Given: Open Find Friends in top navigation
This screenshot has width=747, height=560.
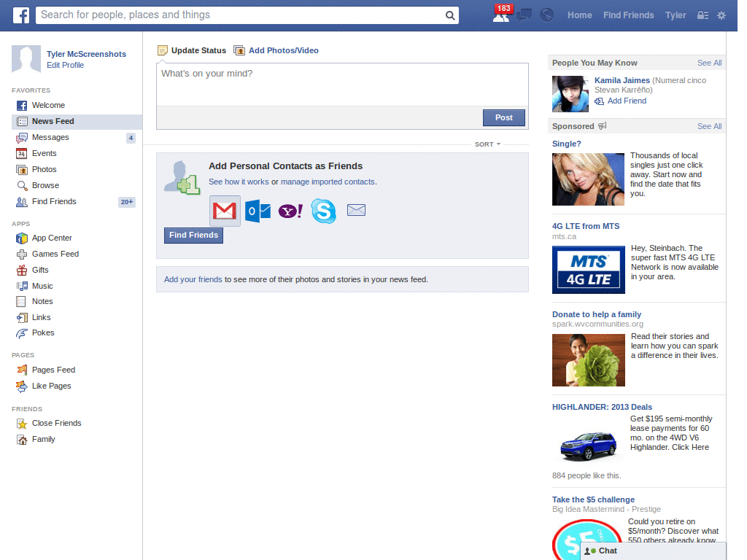Looking at the screenshot, I should click(628, 15).
